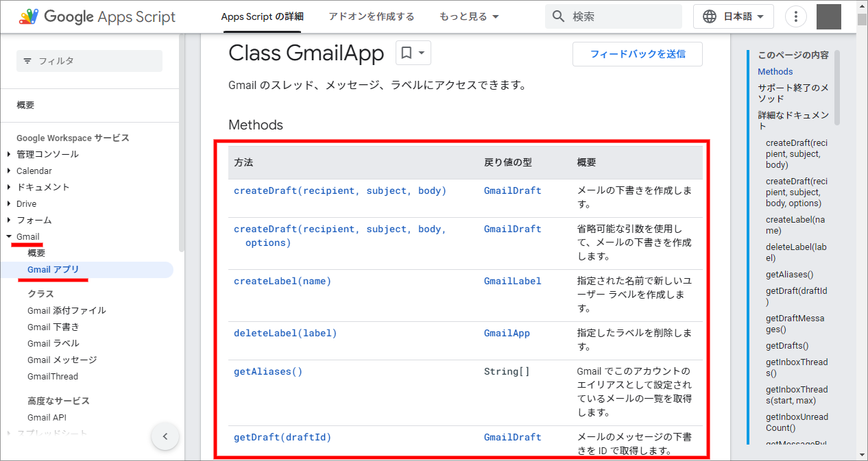The image size is (868, 461).
Task: Open 概要 at top of sidebar
Action: click(25, 105)
